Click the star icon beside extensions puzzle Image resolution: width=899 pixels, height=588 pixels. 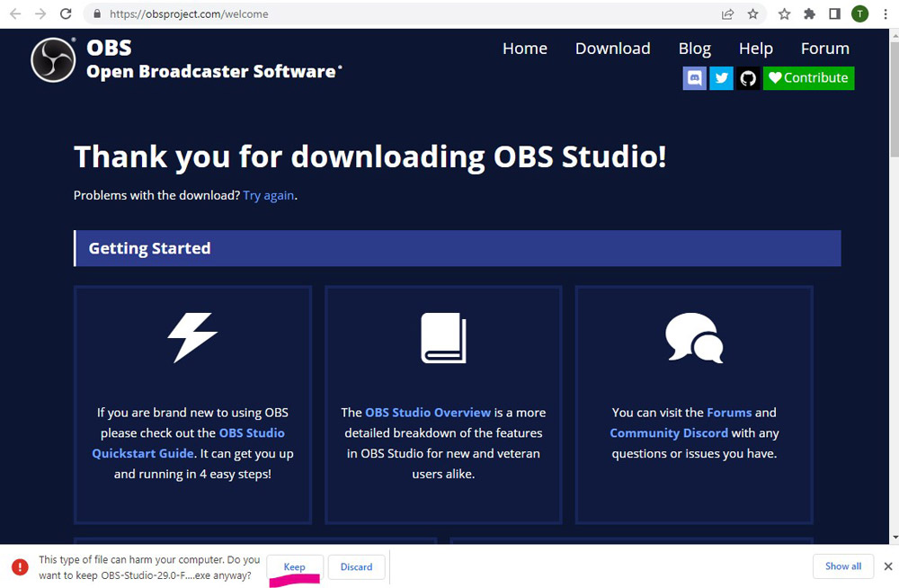pyautogui.click(x=784, y=13)
